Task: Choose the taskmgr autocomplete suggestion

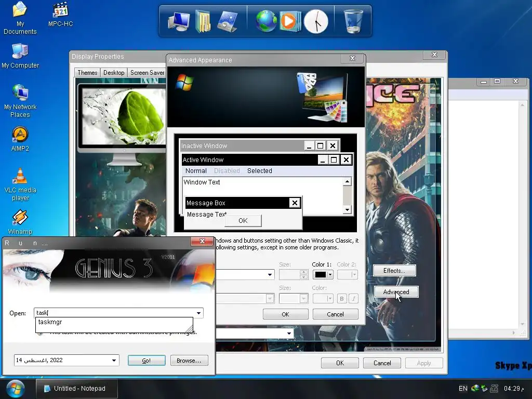Action: (x=114, y=322)
